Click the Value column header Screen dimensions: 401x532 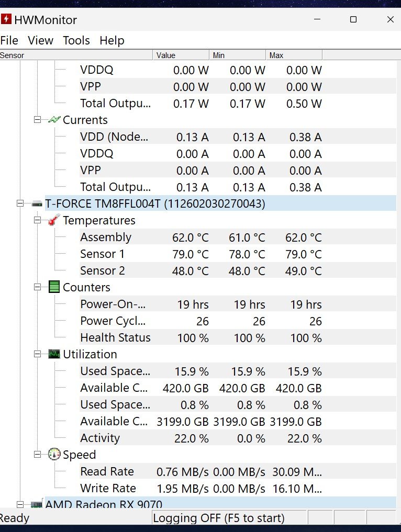(181, 55)
